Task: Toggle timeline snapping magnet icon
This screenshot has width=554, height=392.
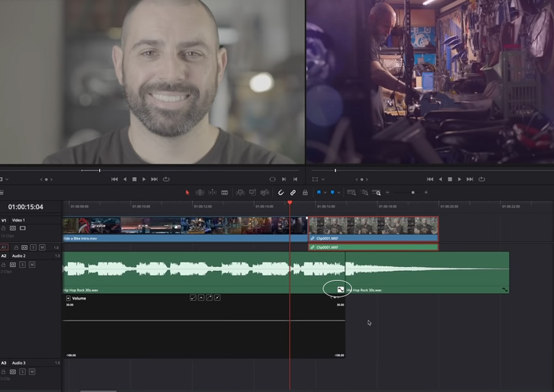Action: point(281,193)
